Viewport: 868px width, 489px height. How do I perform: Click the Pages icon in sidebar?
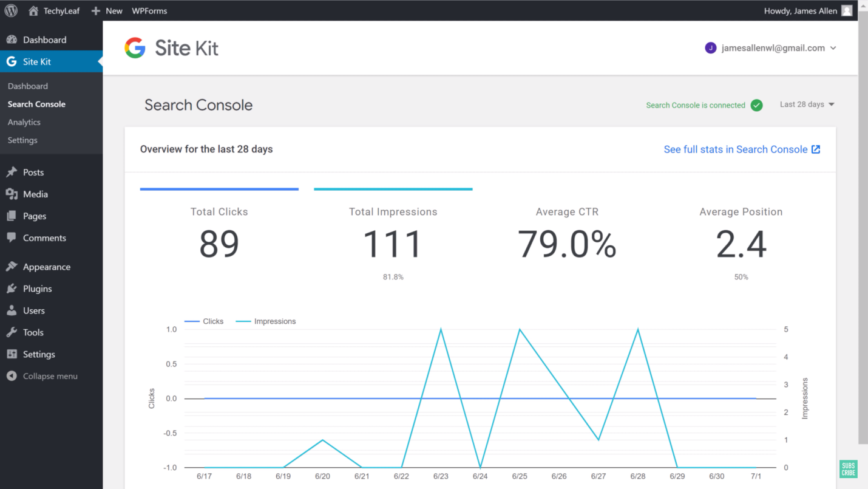tap(12, 216)
